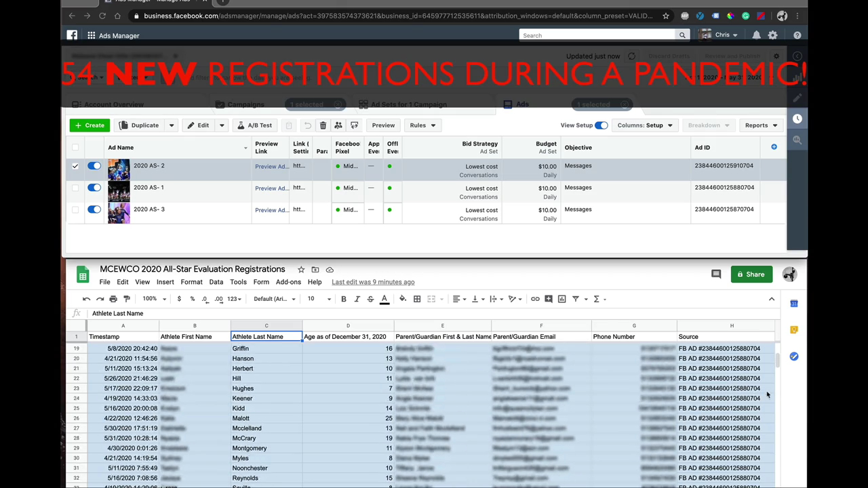The height and width of the screenshot is (488, 868).
Task: Star the MCEWCO spreadsheet
Action: [301, 270]
